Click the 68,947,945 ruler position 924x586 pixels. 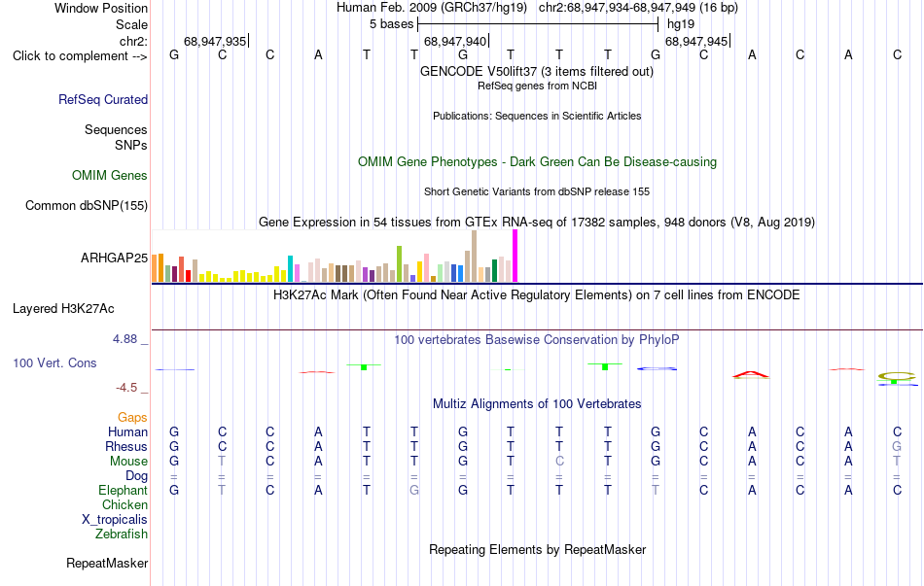[696, 41]
